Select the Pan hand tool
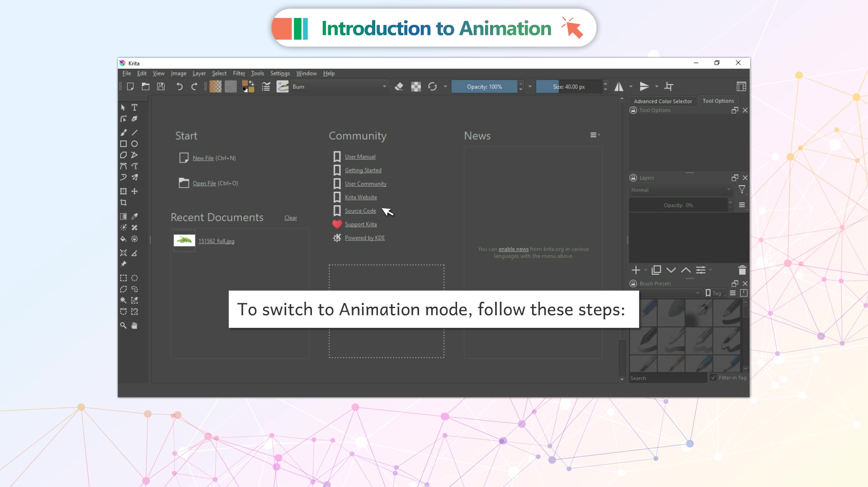Screen dimensions: 868x487 [x=134, y=325]
